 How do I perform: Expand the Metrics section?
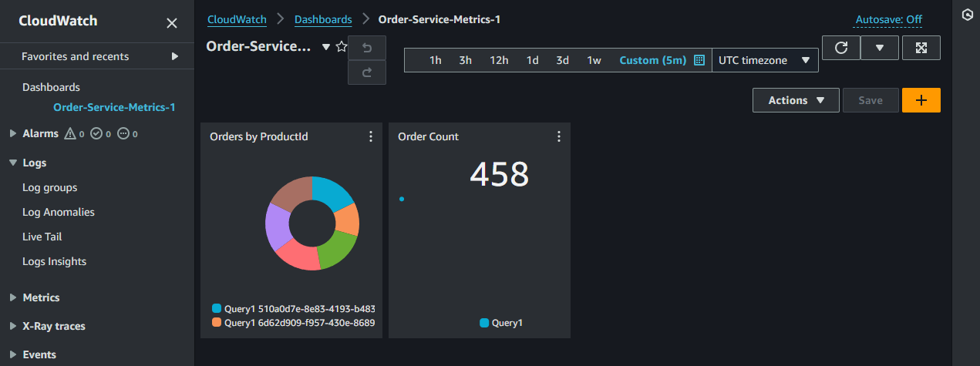tap(12, 297)
